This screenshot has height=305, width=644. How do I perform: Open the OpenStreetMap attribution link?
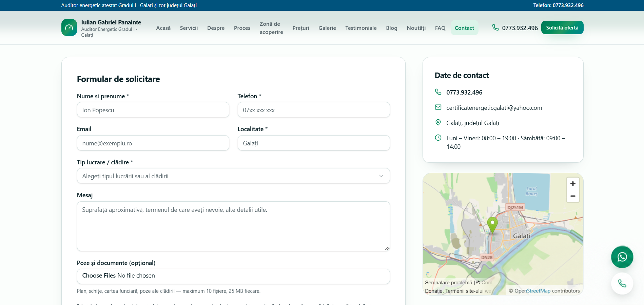click(x=532, y=291)
